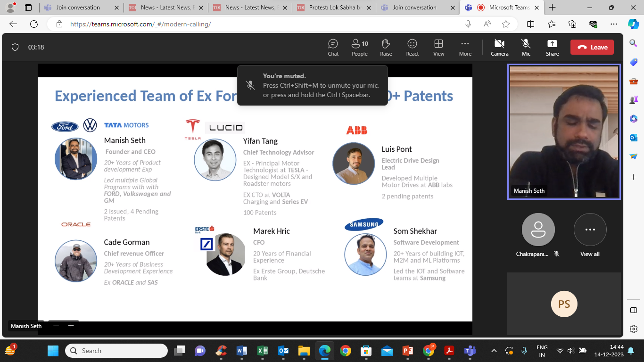
Task: Turn on the Camera
Action: click(x=499, y=47)
